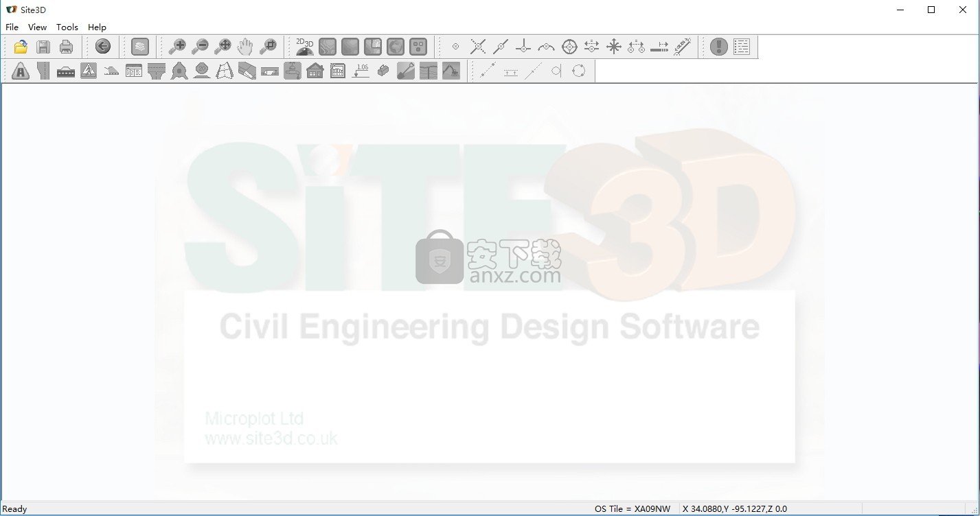Click the speed limit 20 sign icon
Screen dimensions: 980x516
(203, 71)
